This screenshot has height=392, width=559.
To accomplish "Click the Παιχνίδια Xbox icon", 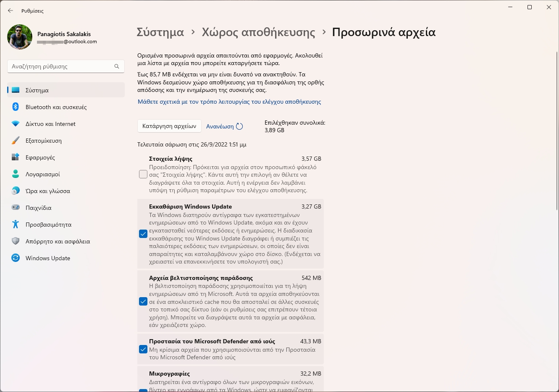I will tap(15, 208).
